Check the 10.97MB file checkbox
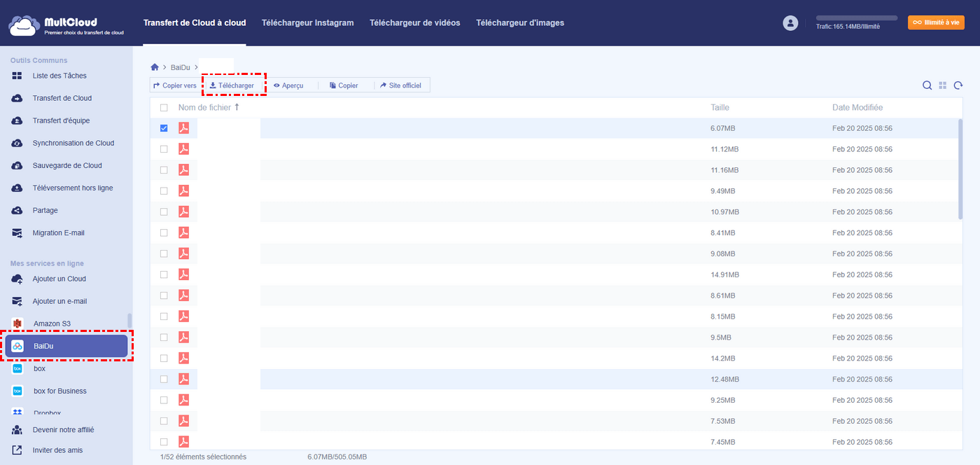Viewport: 980px width, 465px height. [164, 211]
